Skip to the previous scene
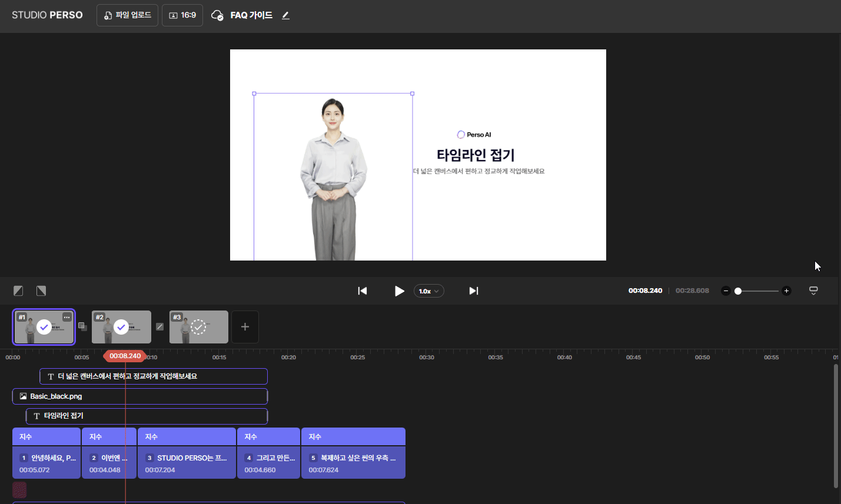The height and width of the screenshot is (504, 841). 363,291
